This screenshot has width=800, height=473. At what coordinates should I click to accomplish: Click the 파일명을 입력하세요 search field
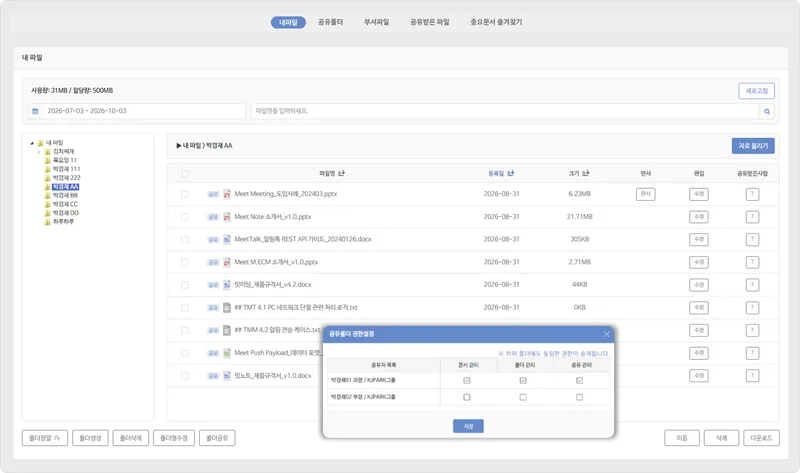[505, 111]
